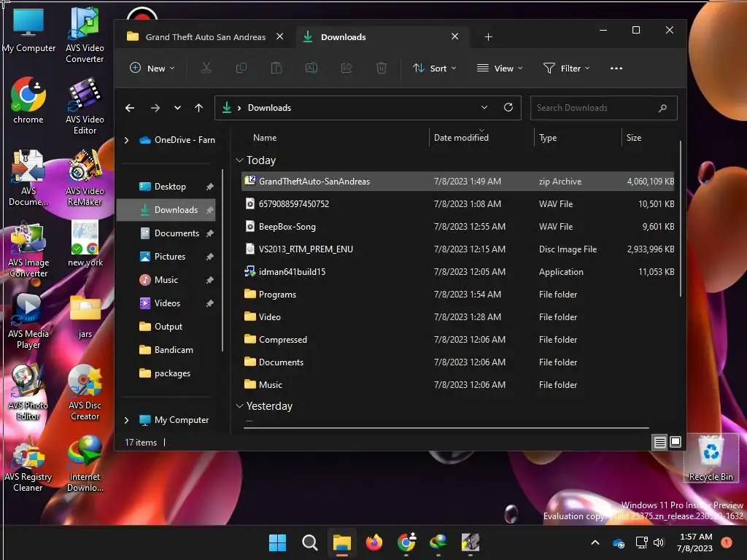
Task: Open Windows Start button on taskbar
Action: click(277, 542)
